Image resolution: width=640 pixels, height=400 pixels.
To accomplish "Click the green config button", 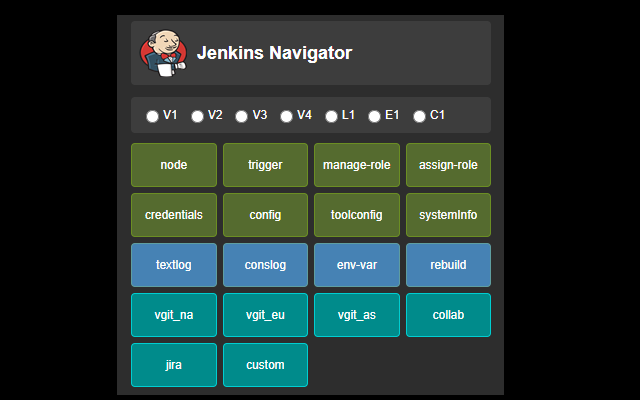I will [265, 215].
